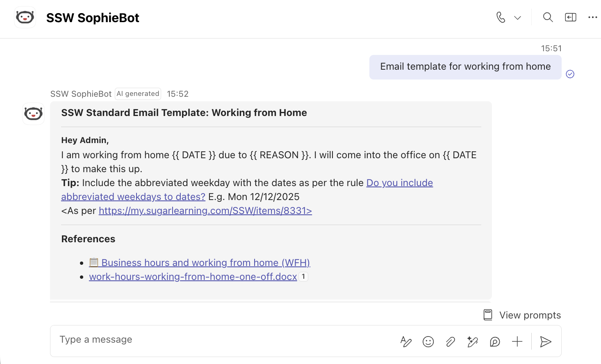The height and width of the screenshot is (364, 601).
Task: Select the sent message about email template
Action: click(465, 67)
